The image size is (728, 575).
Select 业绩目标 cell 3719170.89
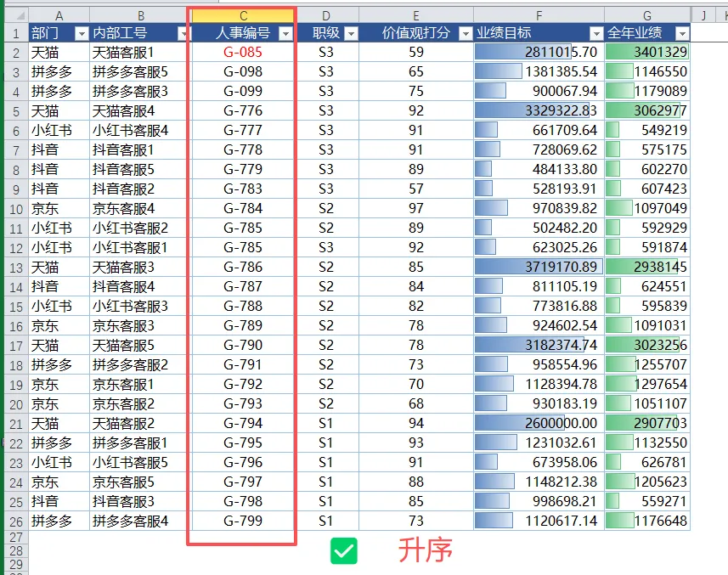(539, 267)
